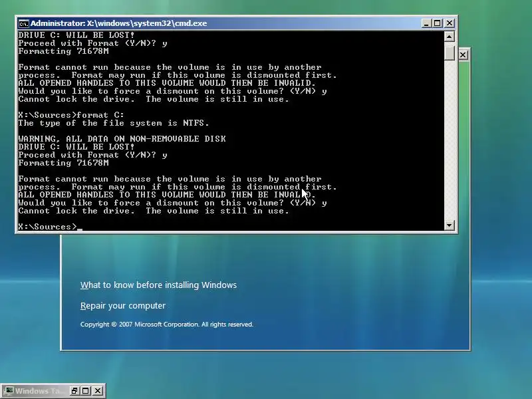The image size is (532, 399).
Task: Close the Administrator cmd.exe window
Action: pyautogui.click(x=450, y=23)
